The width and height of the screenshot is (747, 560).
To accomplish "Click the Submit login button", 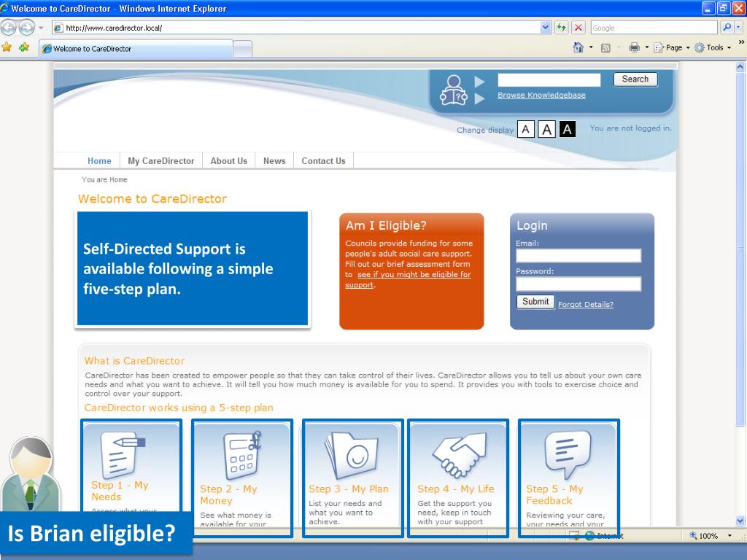I will click(x=535, y=301).
